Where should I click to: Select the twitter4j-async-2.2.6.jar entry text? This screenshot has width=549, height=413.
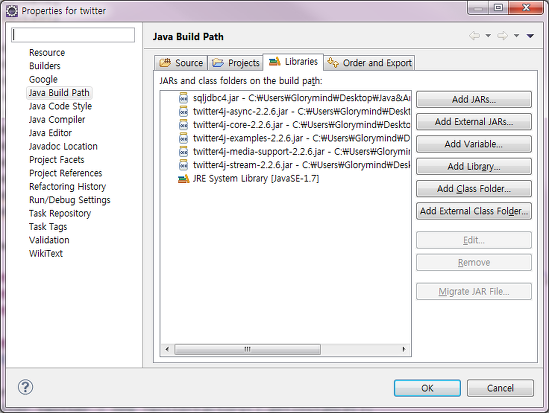click(301, 111)
